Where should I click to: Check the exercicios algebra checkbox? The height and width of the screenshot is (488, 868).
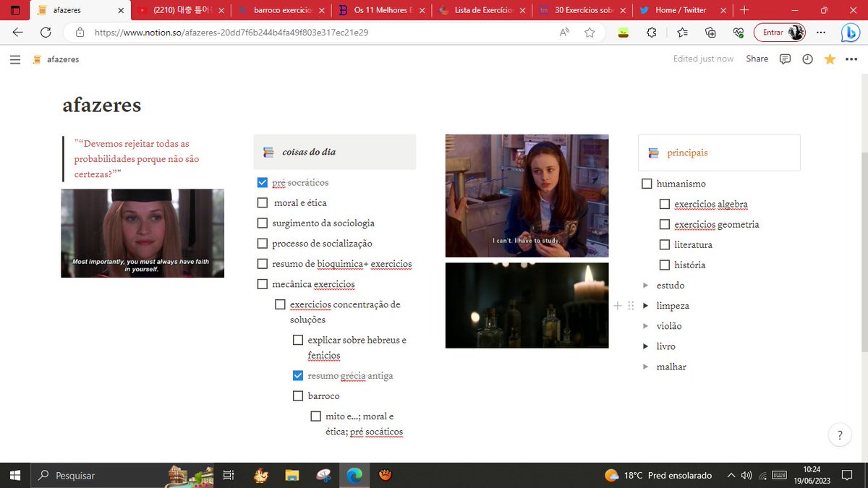click(x=665, y=204)
